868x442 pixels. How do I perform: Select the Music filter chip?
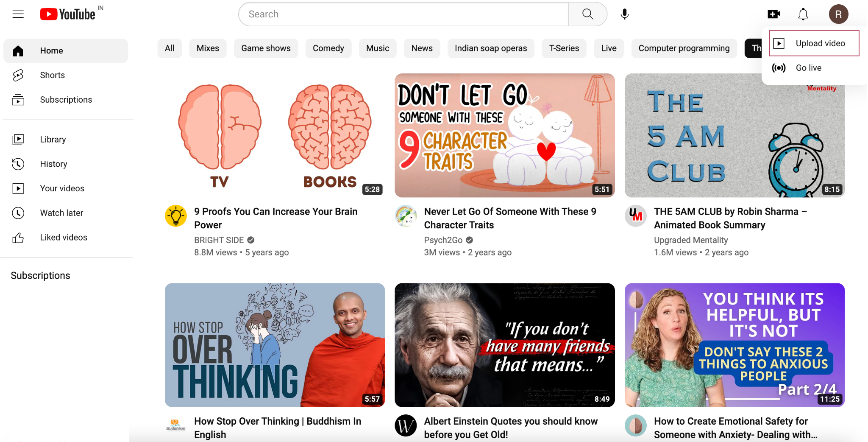click(377, 48)
